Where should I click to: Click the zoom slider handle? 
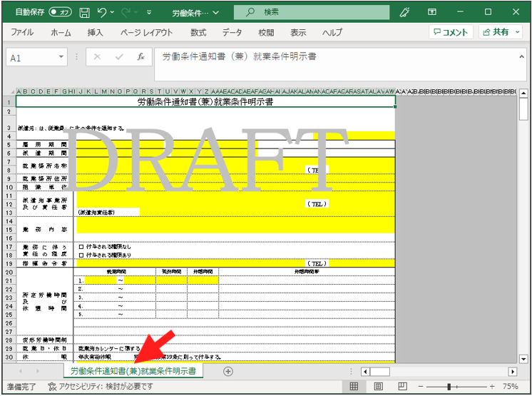tap(449, 387)
